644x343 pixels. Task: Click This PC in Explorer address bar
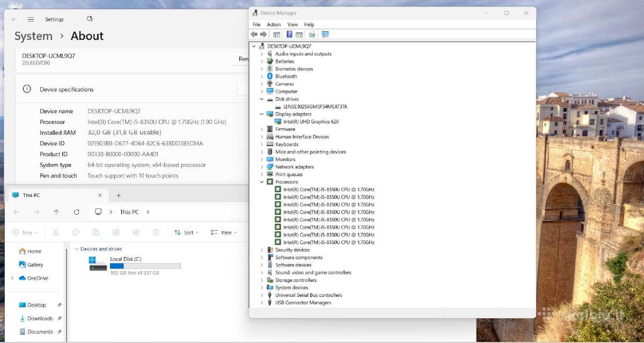(129, 212)
